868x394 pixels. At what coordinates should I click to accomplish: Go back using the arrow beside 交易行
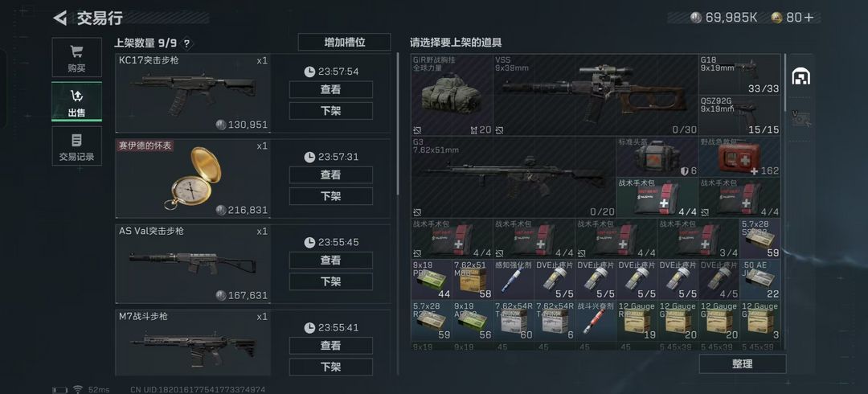click(59, 18)
